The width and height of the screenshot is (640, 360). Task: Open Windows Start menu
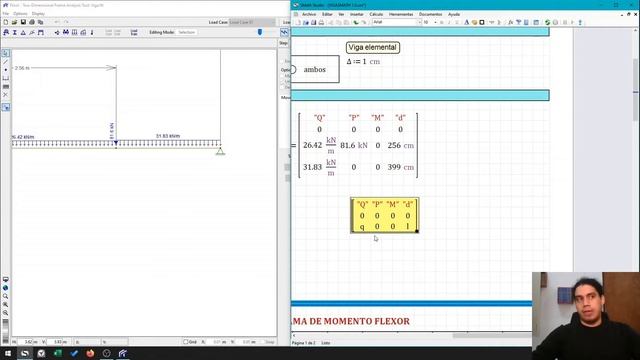(x=8, y=353)
